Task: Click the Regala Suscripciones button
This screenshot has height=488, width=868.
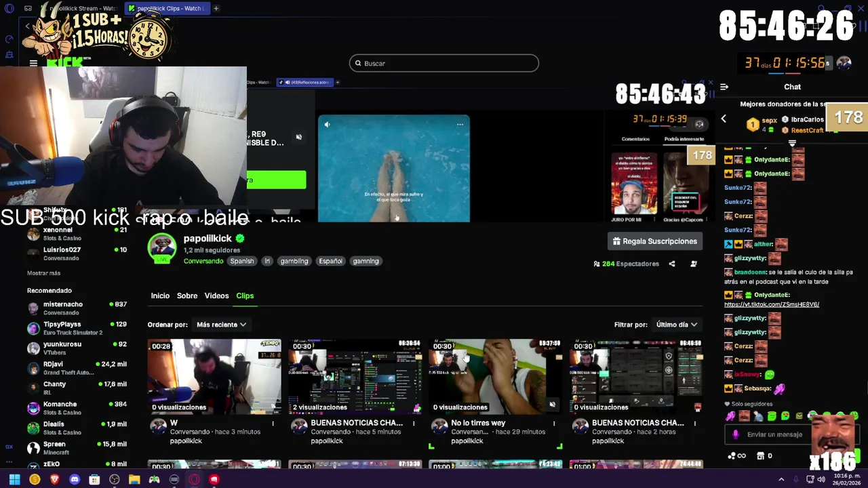Action: [x=655, y=241]
